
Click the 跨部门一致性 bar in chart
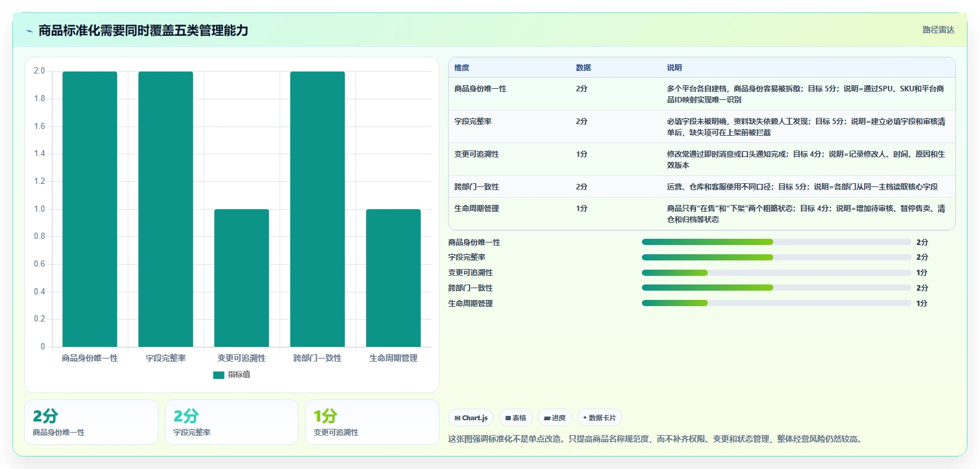[x=317, y=209]
